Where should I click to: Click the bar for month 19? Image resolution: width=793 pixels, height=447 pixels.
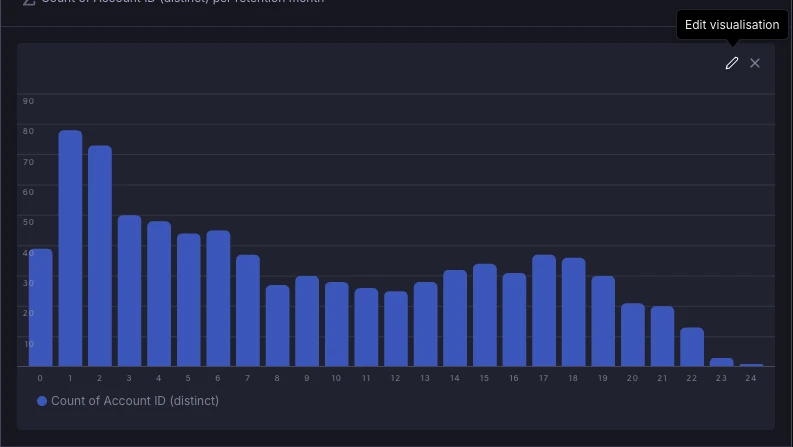pyautogui.click(x=603, y=321)
